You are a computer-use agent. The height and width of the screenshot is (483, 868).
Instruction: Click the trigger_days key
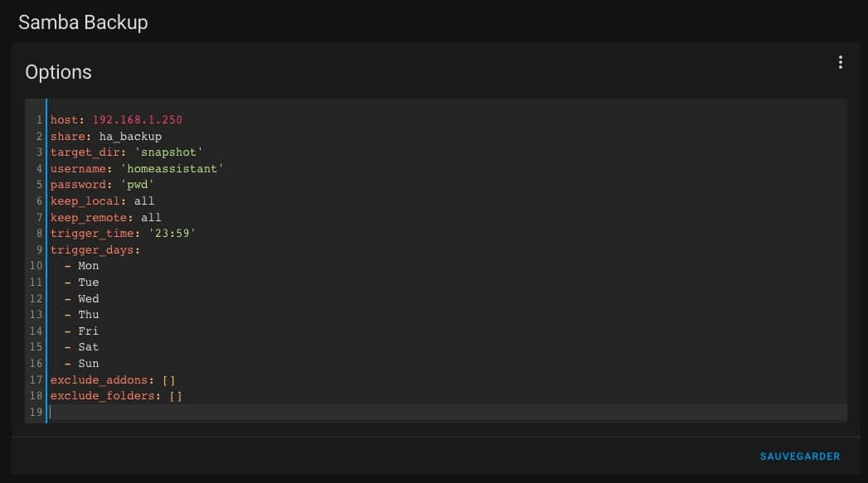point(95,249)
